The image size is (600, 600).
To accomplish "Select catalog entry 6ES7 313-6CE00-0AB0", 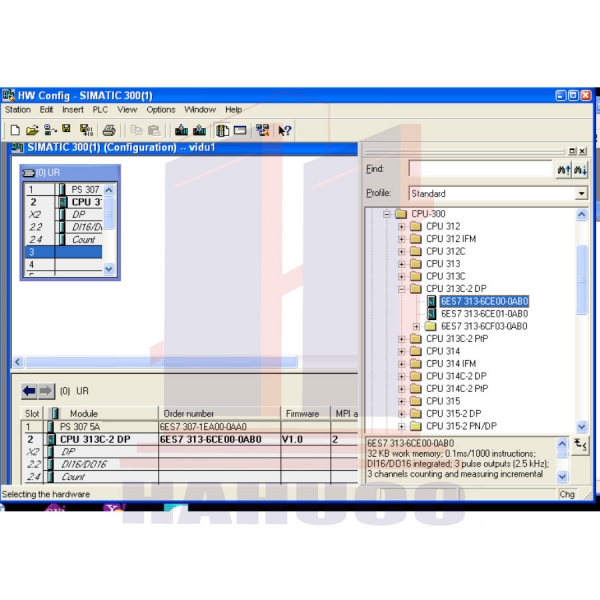I will tap(484, 302).
